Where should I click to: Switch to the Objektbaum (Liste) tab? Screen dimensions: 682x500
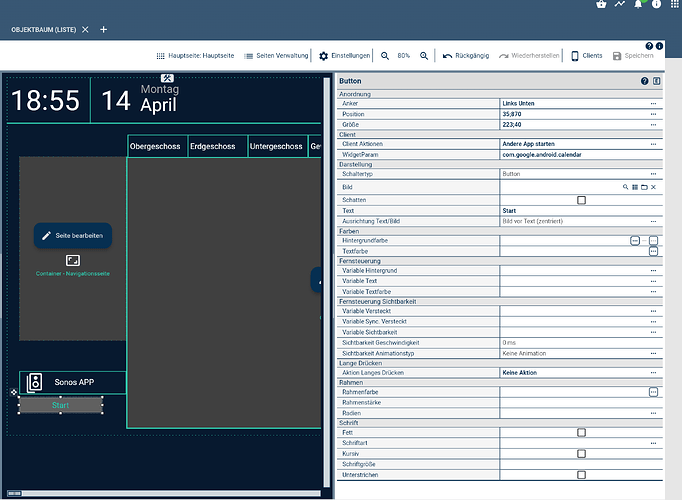(x=43, y=30)
